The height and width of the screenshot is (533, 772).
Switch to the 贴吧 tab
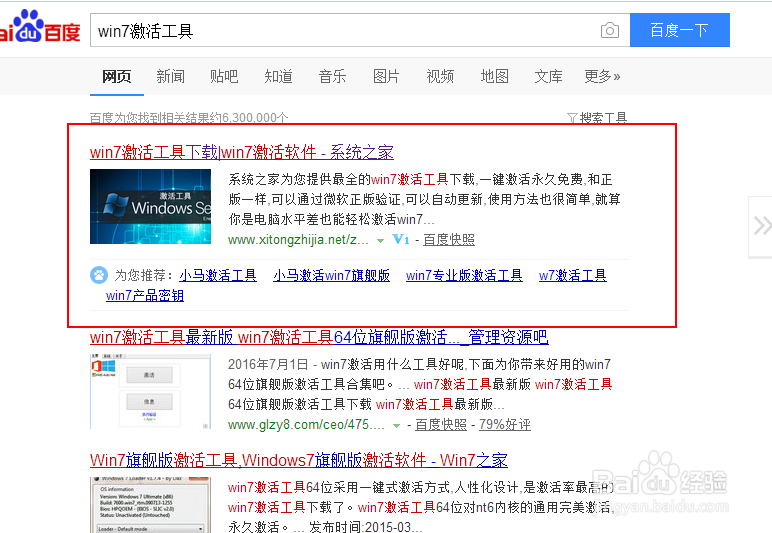pyautogui.click(x=224, y=76)
